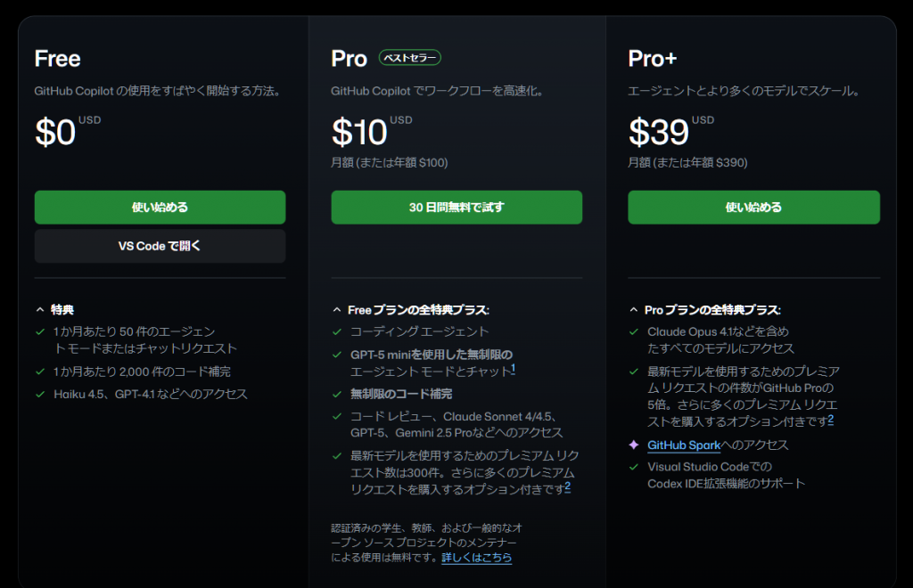Click the checkmark beside 2,000 件のコード補完

click(40, 372)
